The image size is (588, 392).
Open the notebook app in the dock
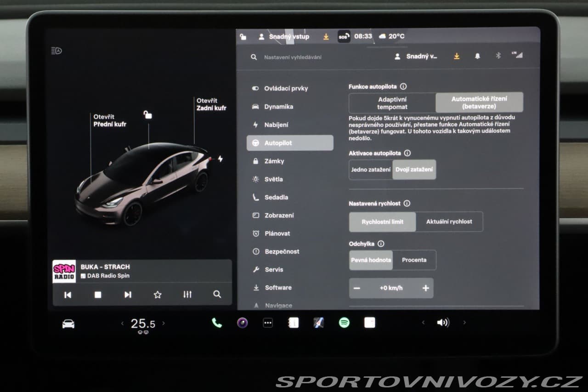tap(293, 323)
